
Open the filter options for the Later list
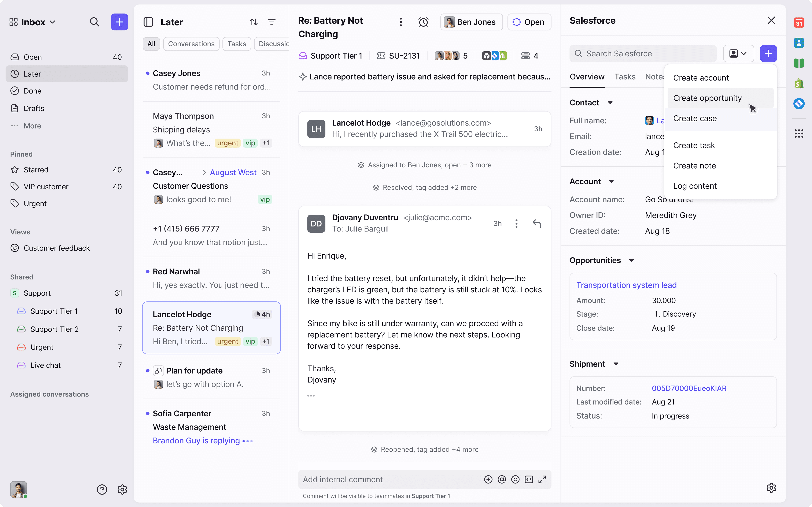click(272, 22)
